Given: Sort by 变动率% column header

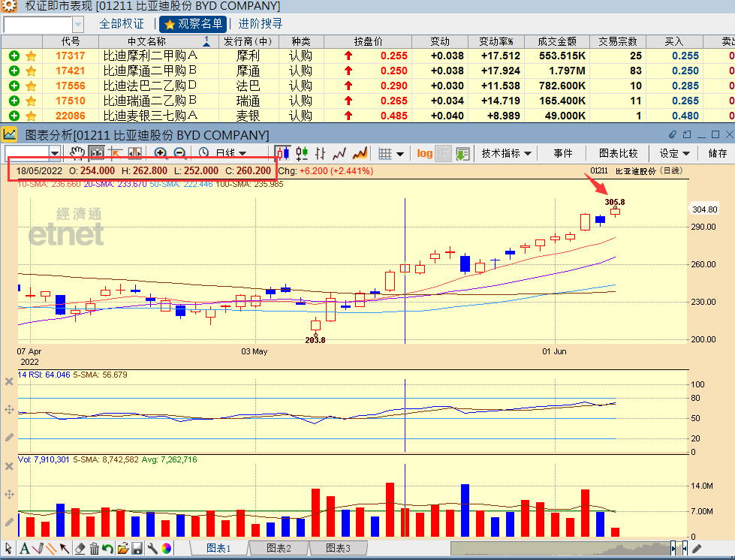Looking at the screenshot, I should point(496,41).
